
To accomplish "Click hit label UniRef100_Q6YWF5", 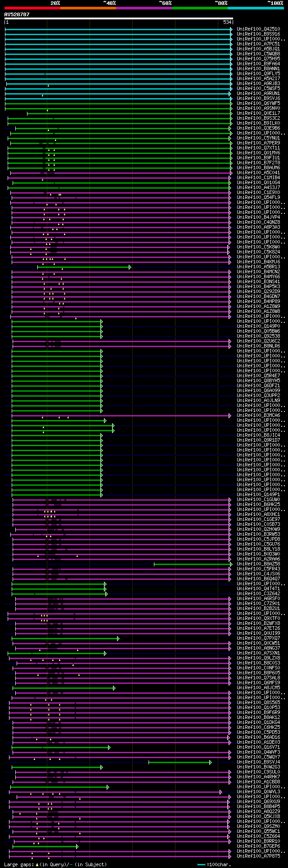I will pos(259,104).
